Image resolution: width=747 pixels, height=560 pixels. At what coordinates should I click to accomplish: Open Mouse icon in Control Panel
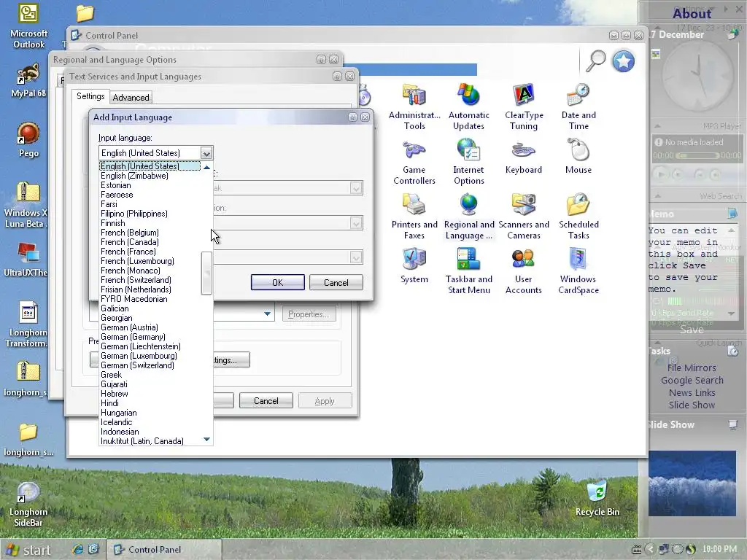578,157
